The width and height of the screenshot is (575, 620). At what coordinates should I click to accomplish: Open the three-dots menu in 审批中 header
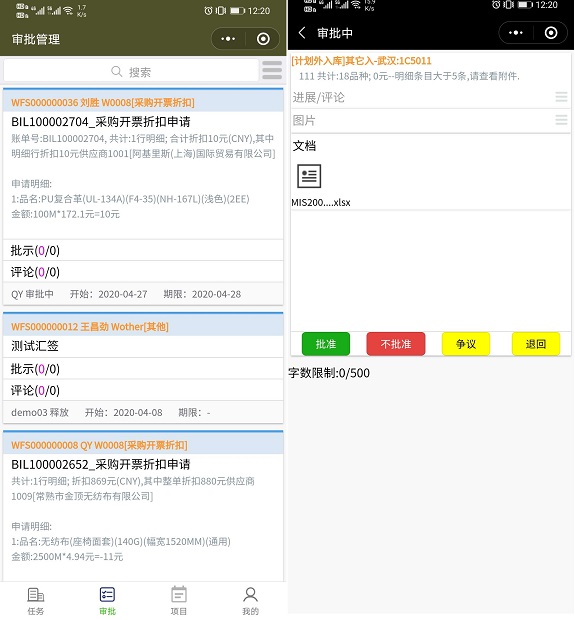pos(516,33)
